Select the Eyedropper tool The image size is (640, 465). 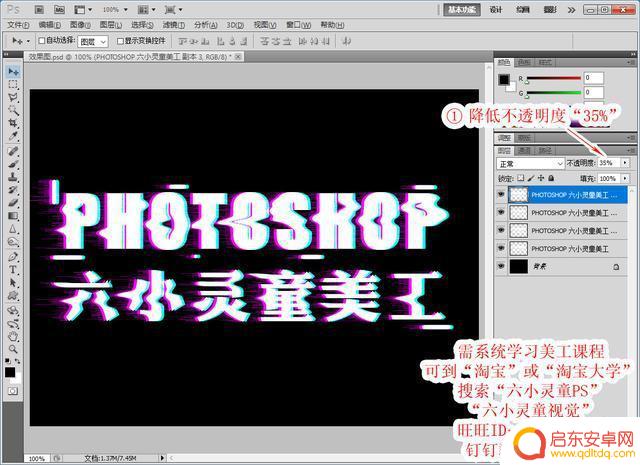coord(13,136)
